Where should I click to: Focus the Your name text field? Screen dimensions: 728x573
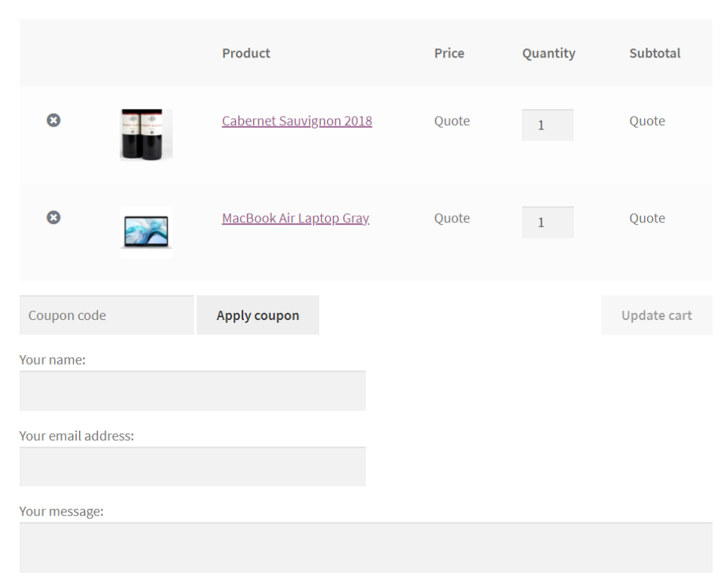pos(193,390)
